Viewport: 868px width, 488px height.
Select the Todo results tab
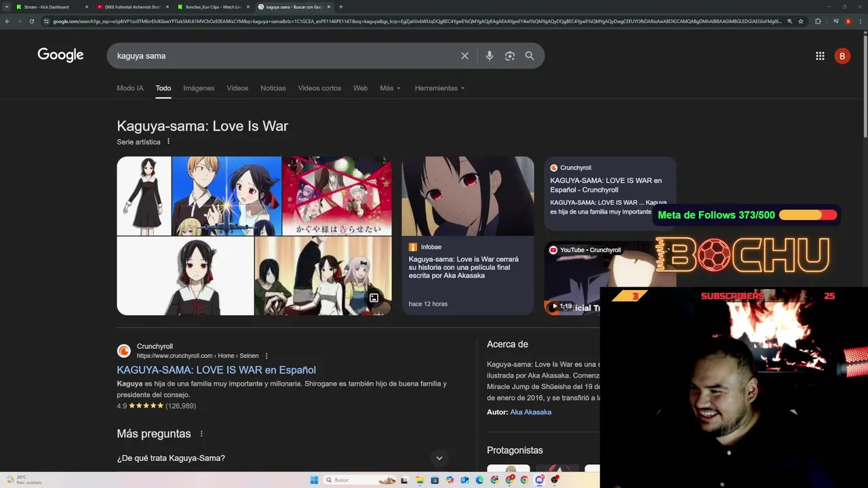point(163,88)
